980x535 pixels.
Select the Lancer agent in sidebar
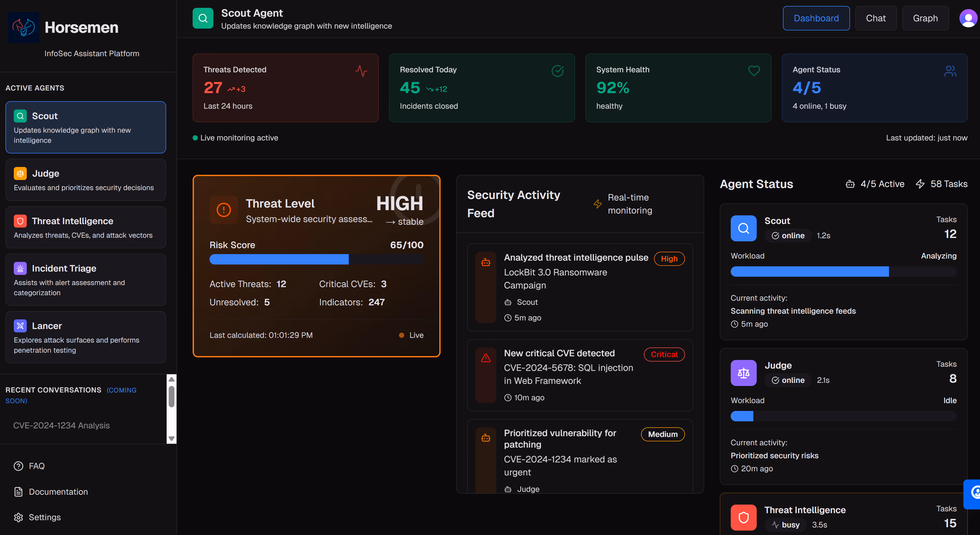(x=86, y=337)
